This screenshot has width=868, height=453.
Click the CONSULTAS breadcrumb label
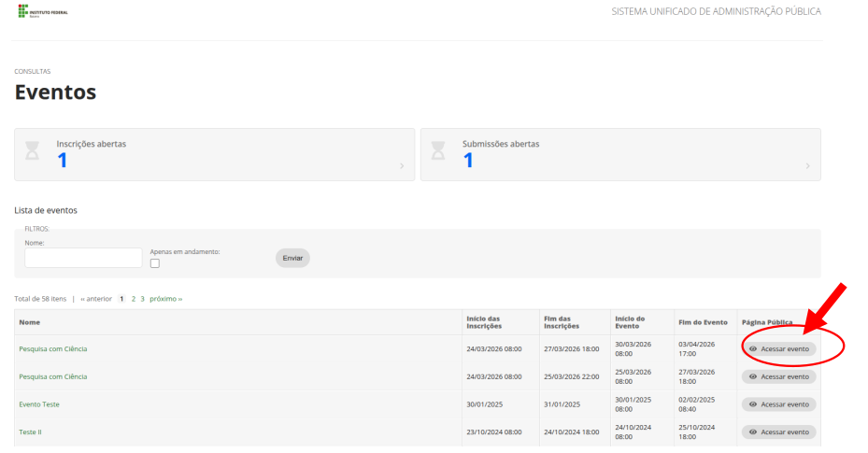click(x=32, y=71)
